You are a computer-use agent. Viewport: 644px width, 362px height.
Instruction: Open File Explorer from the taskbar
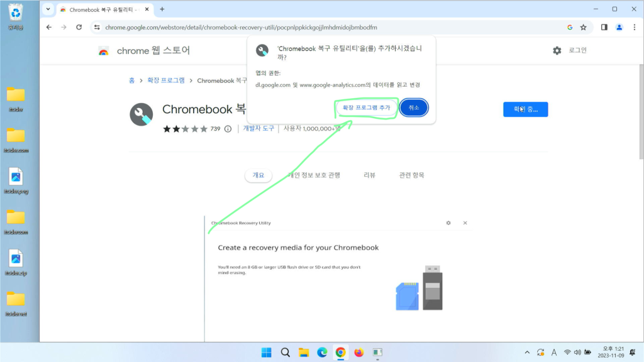tap(304, 353)
